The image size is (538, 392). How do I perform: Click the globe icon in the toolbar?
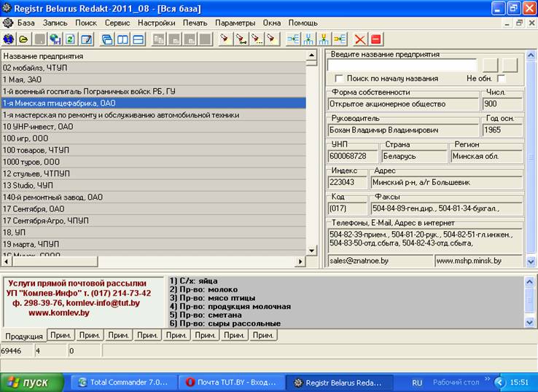tap(9, 39)
